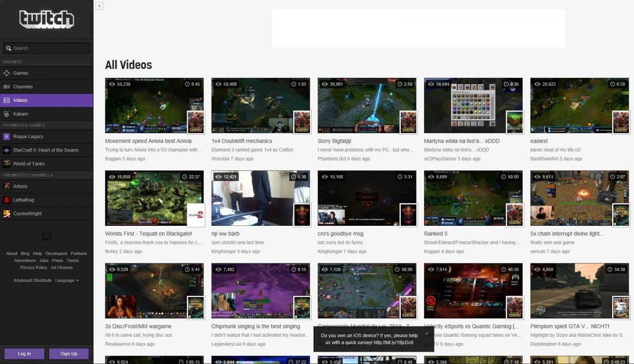
Task: Open the Developers footer link
Action: (x=56, y=254)
